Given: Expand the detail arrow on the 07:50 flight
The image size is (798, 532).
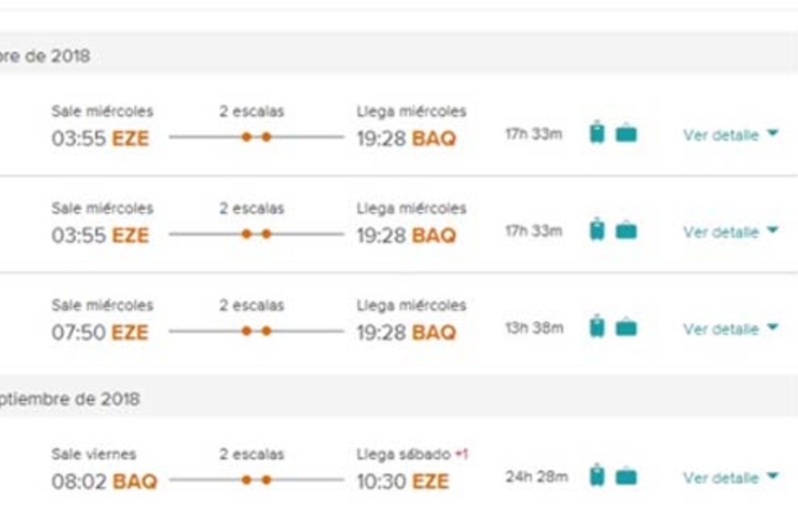Looking at the screenshot, I should click(x=772, y=327).
